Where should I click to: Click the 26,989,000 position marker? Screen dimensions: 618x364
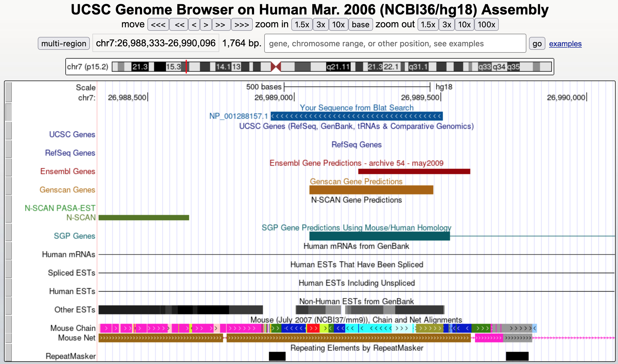pos(274,97)
